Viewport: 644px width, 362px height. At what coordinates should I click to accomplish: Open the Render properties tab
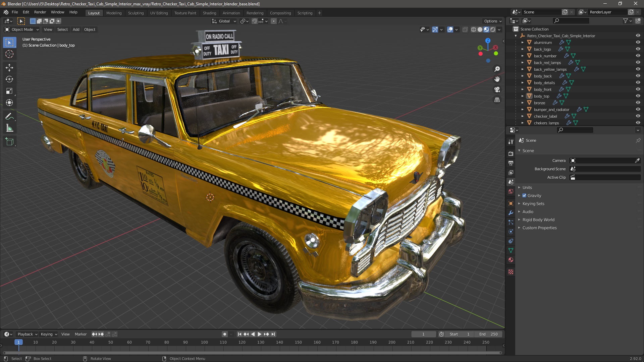coord(511,154)
